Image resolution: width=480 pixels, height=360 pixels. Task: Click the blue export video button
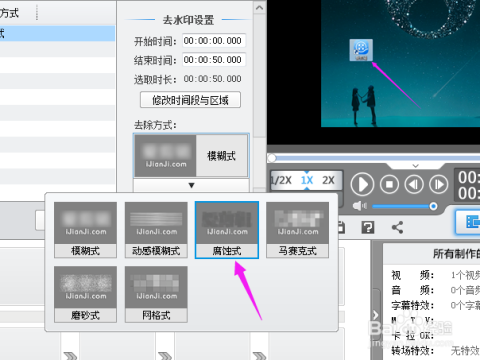point(469,222)
